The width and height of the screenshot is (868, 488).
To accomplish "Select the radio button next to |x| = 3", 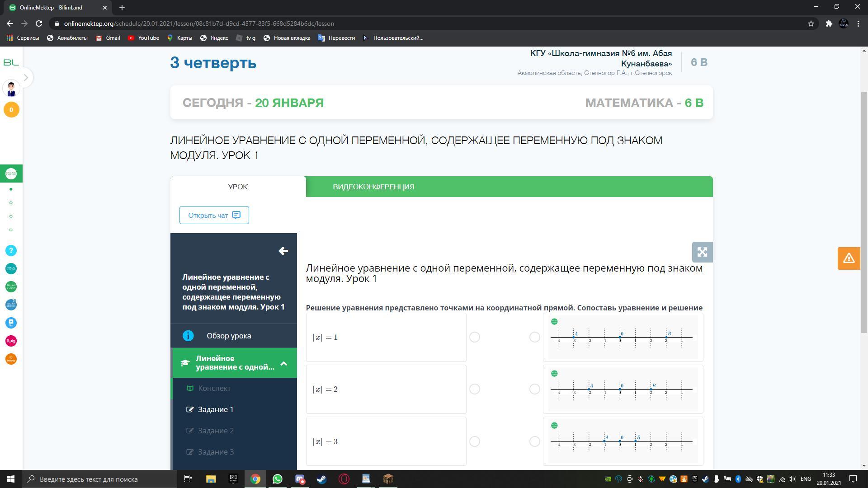I will pyautogui.click(x=474, y=441).
